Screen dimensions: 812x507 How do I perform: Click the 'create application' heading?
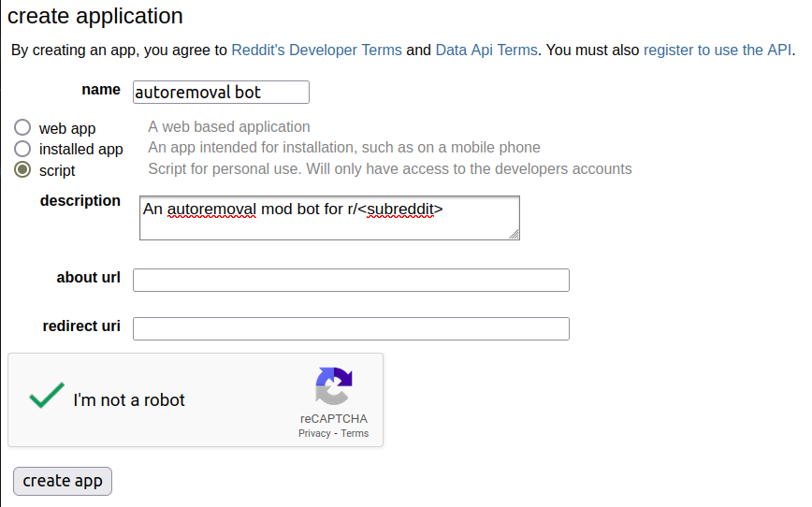click(x=95, y=16)
